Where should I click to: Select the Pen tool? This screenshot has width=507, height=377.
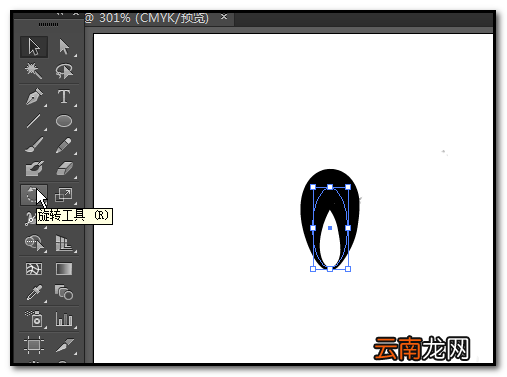(x=34, y=97)
